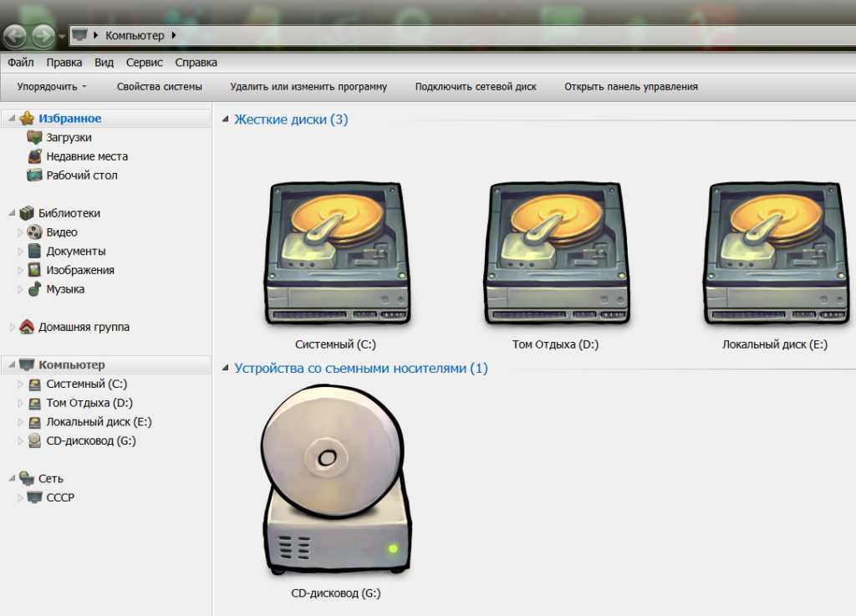Click the Компьютер address bar breadcrumb

click(134, 36)
